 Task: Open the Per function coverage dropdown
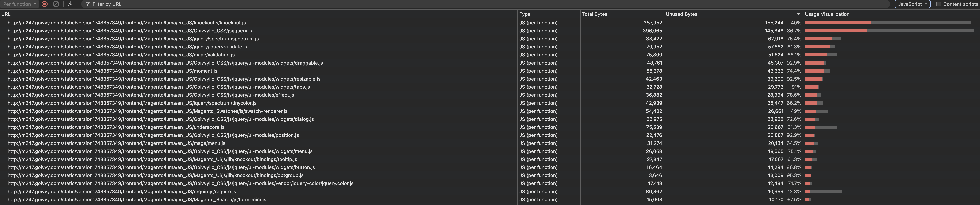(x=19, y=4)
